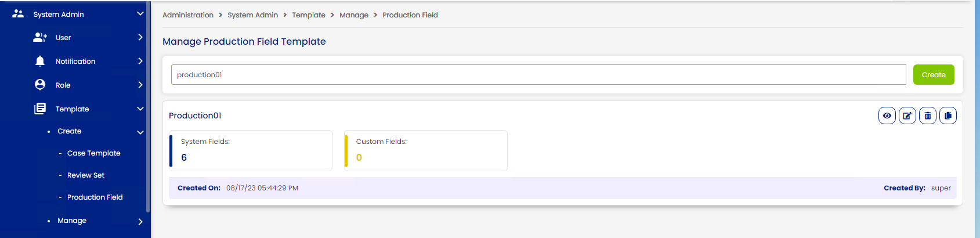Image resolution: width=980 pixels, height=238 pixels.
Task: Open the Review Set menu item
Action: pyautogui.click(x=86, y=175)
